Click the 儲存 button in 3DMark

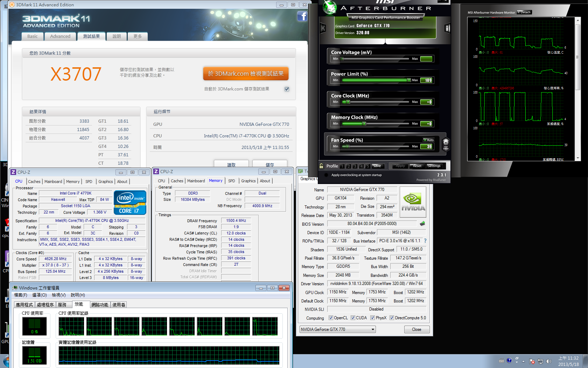coord(270,164)
